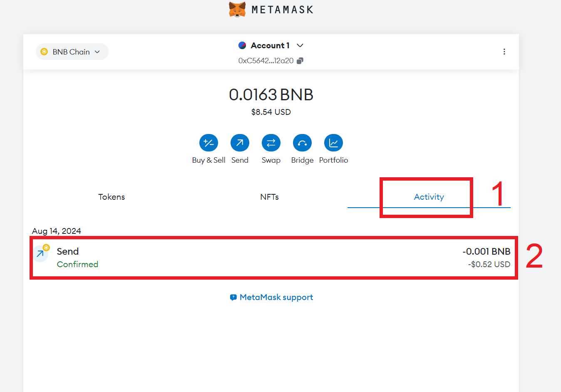
Task: Click the 0.0163 BNB balance
Action: click(271, 95)
